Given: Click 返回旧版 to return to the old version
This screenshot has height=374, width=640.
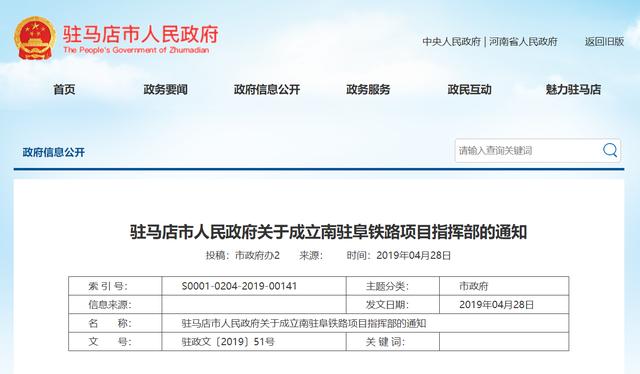Looking at the screenshot, I should coord(604,42).
